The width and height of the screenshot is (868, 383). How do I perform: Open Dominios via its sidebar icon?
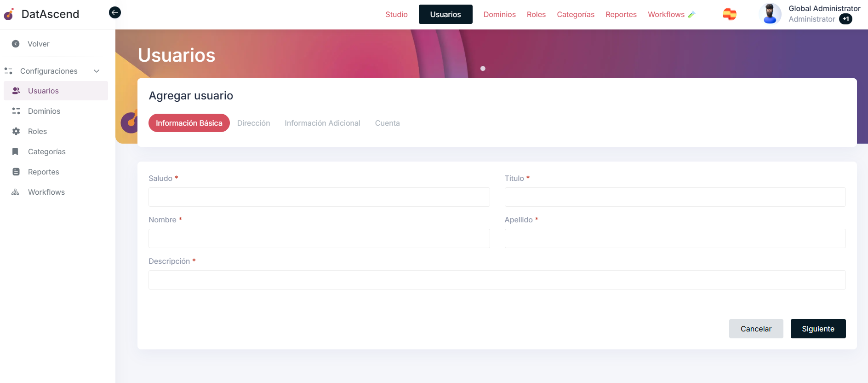16,111
